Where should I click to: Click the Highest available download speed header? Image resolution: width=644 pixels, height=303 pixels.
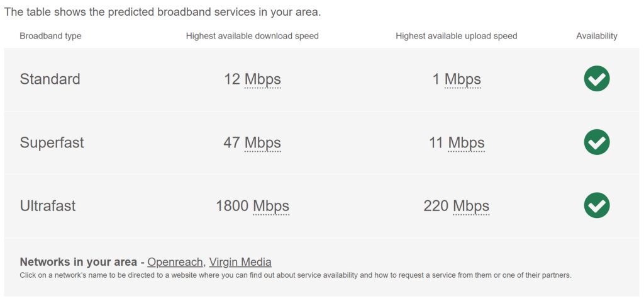[x=252, y=36]
